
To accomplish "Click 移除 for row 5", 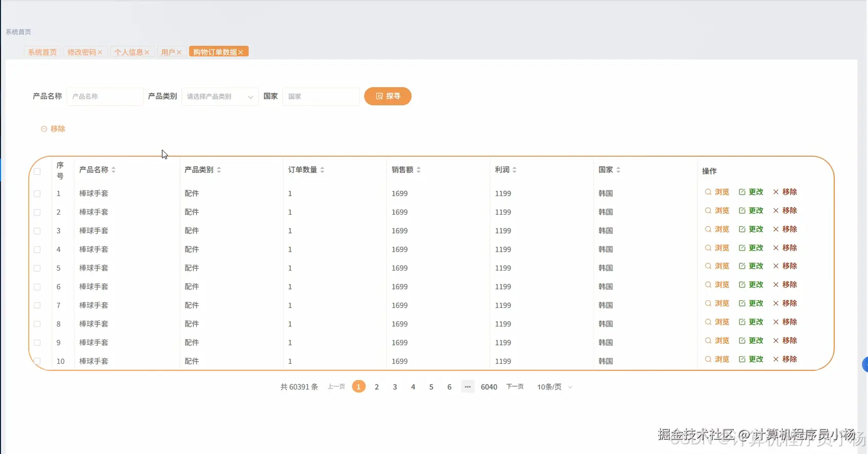I will click(x=784, y=266).
